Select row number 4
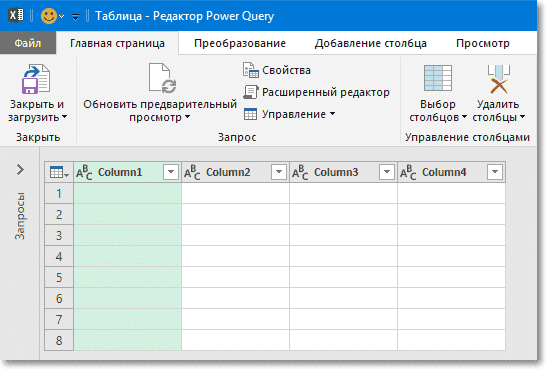 click(59, 257)
